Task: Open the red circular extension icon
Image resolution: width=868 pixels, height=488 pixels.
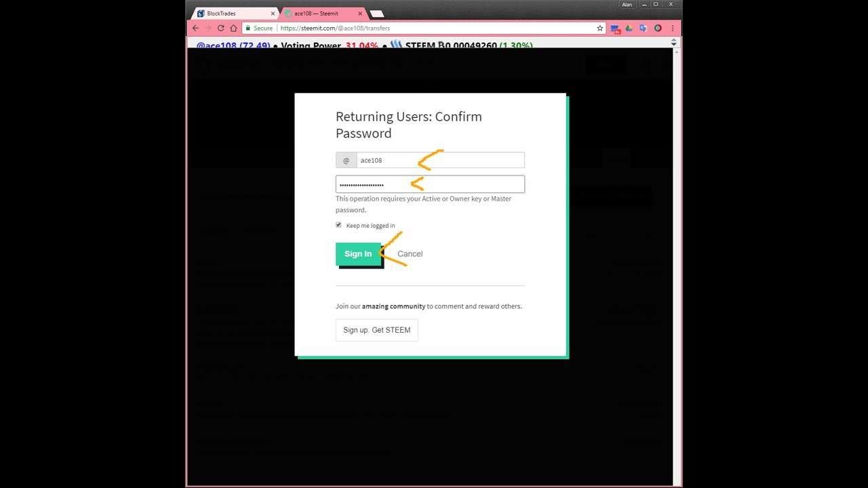Action: (658, 28)
